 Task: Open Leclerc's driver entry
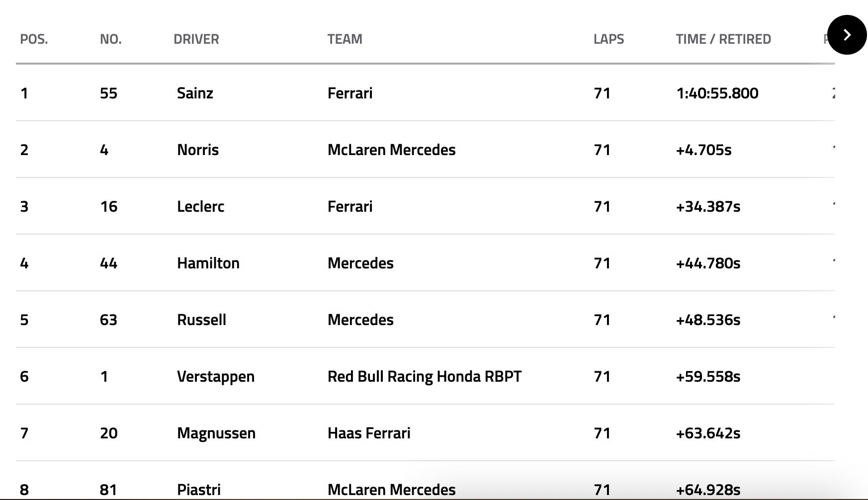200,207
